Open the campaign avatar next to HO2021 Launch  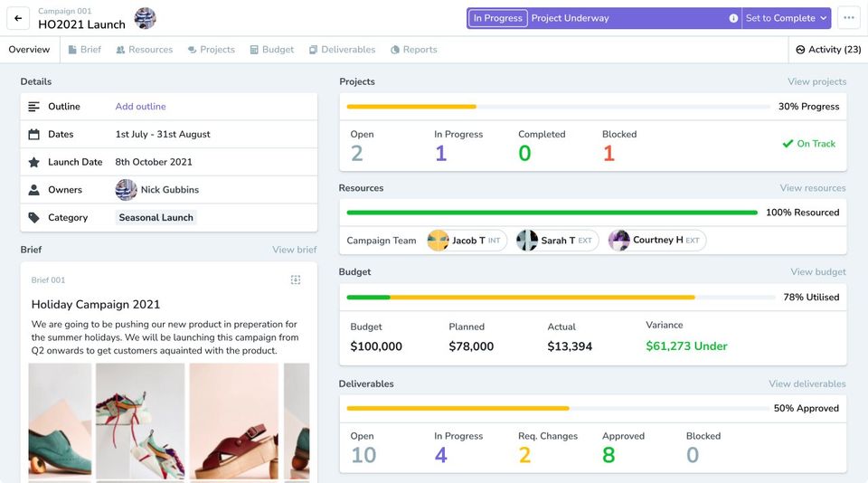click(x=145, y=18)
